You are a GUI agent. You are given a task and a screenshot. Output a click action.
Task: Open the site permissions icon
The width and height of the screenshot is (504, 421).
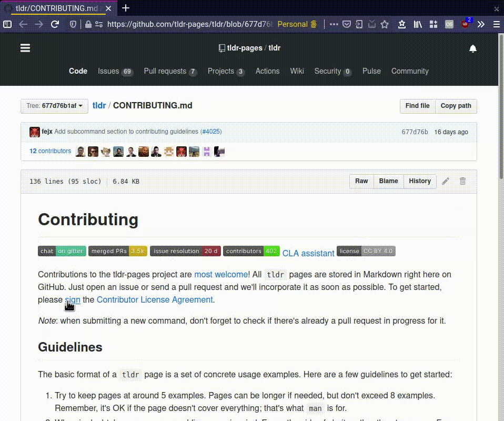point(99,24)
